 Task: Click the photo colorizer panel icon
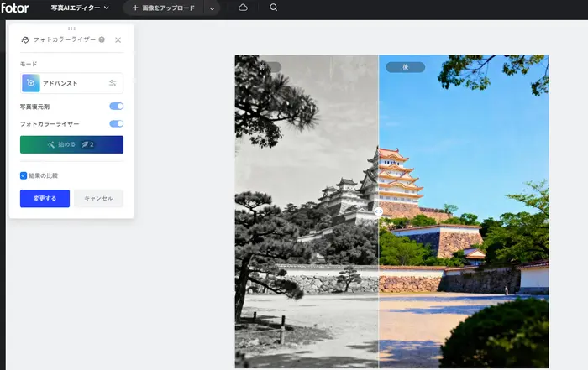click(x=25, y=39)
